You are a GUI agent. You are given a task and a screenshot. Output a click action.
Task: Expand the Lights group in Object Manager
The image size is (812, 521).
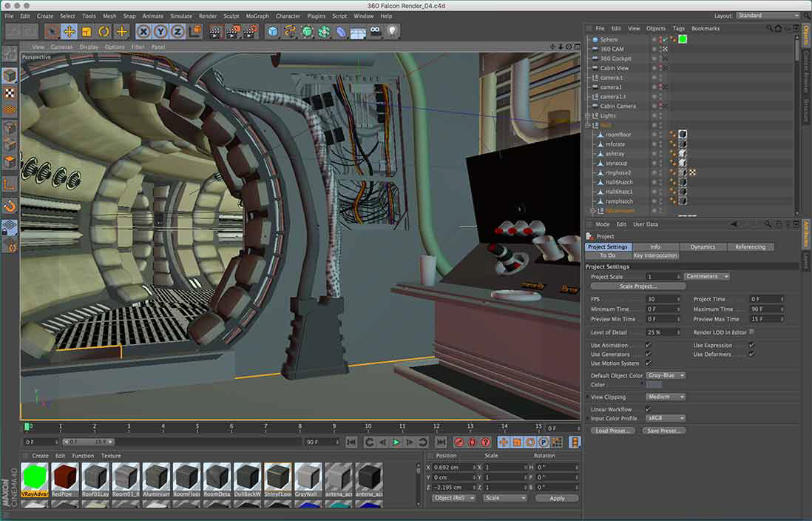(588, 115)
